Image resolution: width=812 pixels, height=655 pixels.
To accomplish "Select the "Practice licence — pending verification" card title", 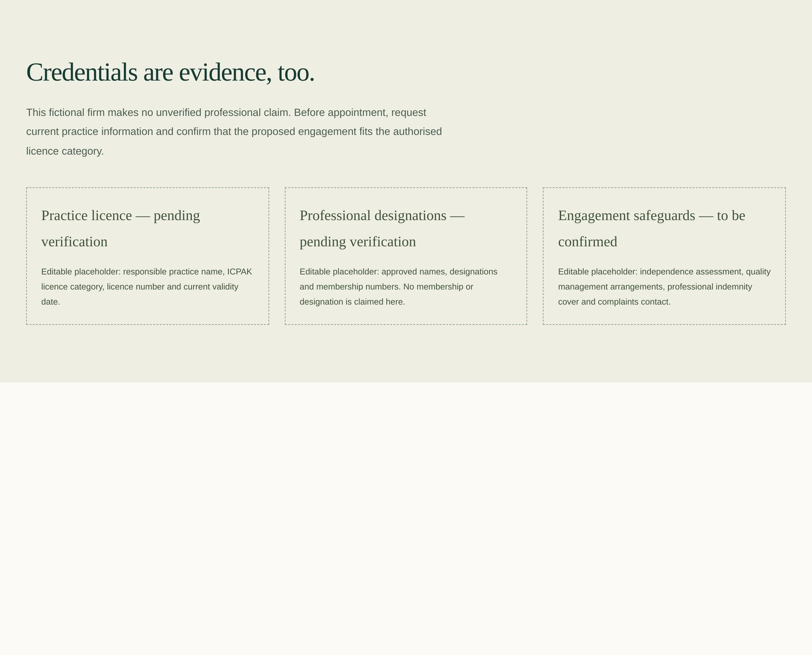I will click(x=121, y=228).
